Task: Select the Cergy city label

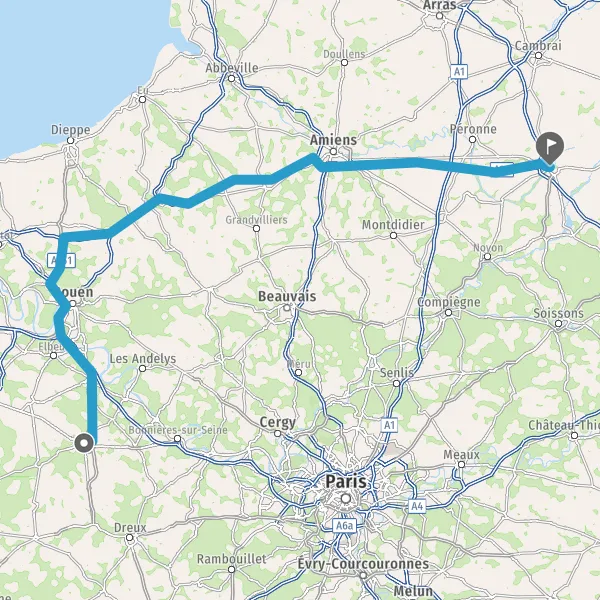Action: 277,422
